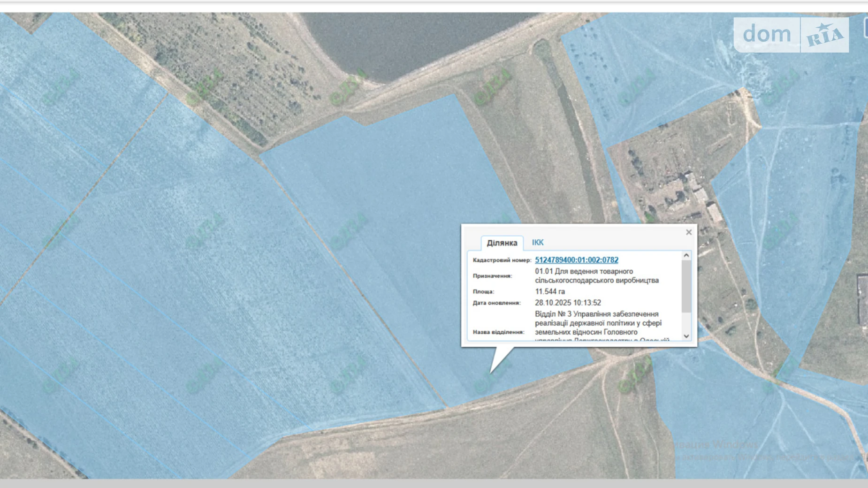Click the RIA star logo
Screen dimensions: 868x488
click(x=824, y=35)
